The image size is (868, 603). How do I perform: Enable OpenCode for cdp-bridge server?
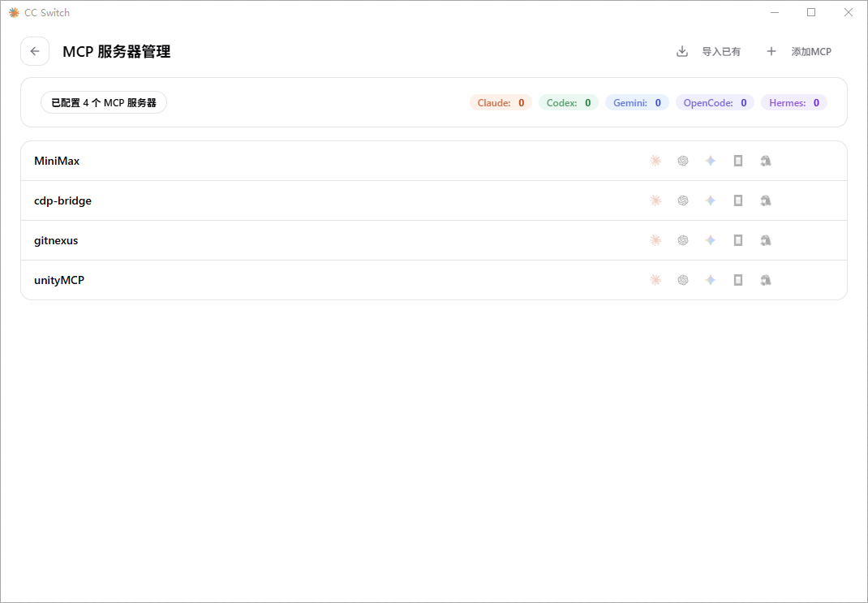click(738, 200)
